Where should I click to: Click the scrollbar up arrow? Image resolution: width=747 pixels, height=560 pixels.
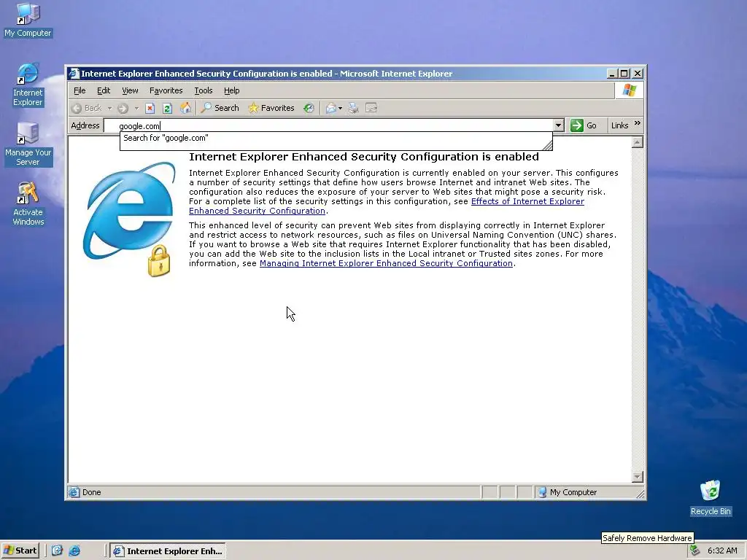[637, 142]
